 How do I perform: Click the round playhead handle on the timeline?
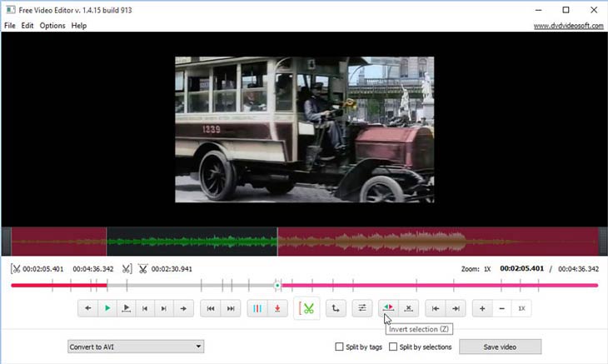[277, 286]
